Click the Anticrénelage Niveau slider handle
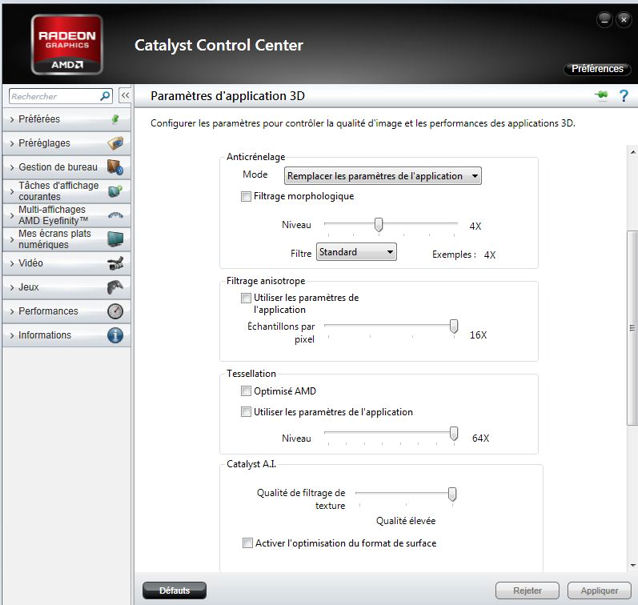Screen dimensions: 638x605 [378, 225]
